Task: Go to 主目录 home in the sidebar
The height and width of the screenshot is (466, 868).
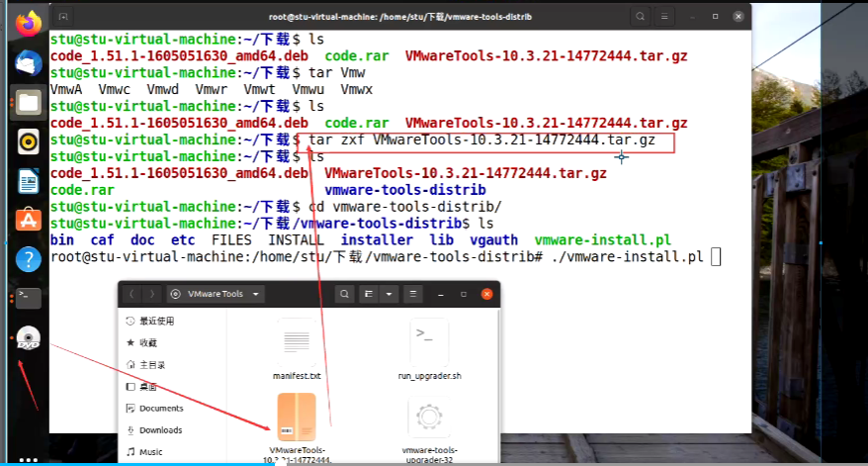Action: [x=151, y=365]
